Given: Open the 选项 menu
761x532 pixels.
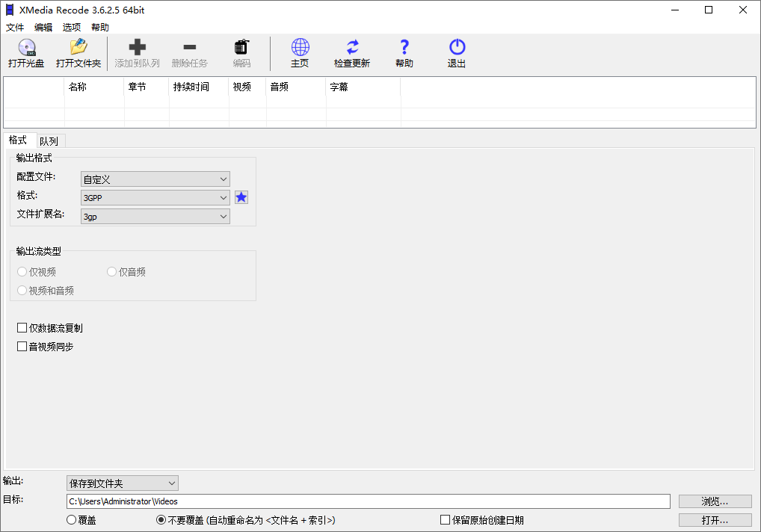Looking at the screenshot, I should pos(71,27).
